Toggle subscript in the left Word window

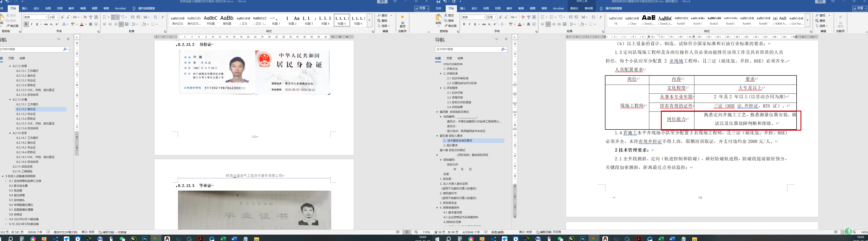pyautogui.click(x=51, y=24)
